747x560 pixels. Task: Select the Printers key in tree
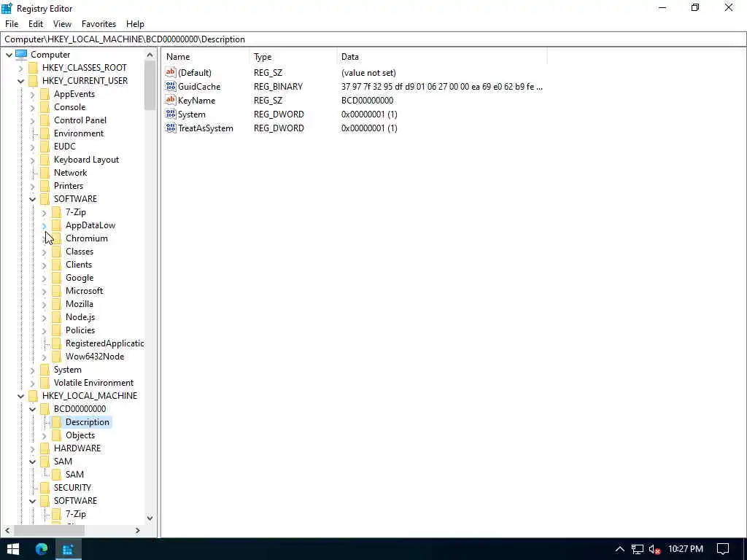(69, 186)
